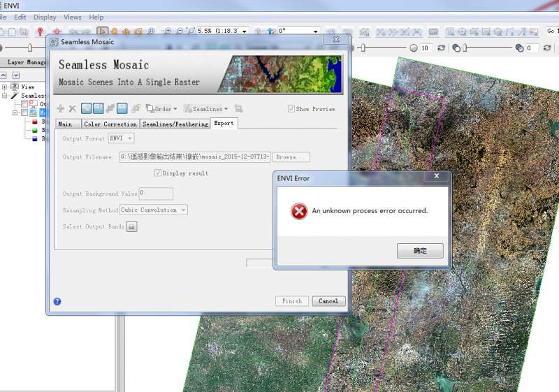The height and width of the screenshot is (392, 559).
Task: Click the plus Add Scenes icon in Seamless Mosaic
Action: [61, 108]
